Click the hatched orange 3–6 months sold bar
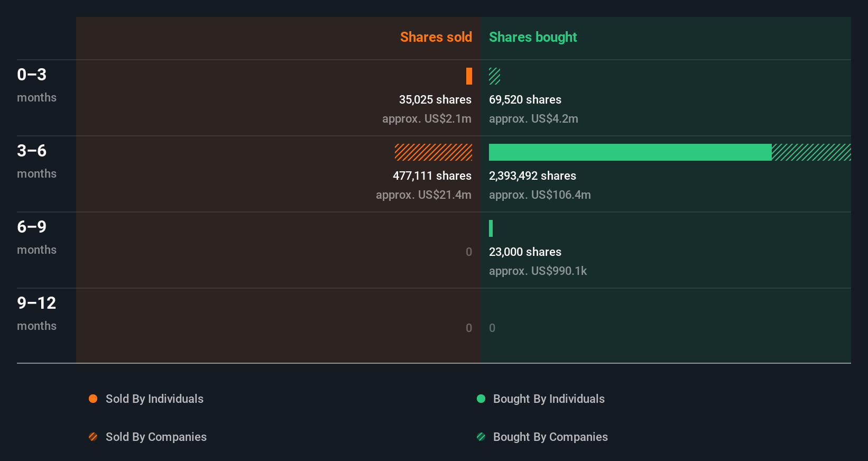The width and height of the screenshot is (868, 461). tap(433, 152)
